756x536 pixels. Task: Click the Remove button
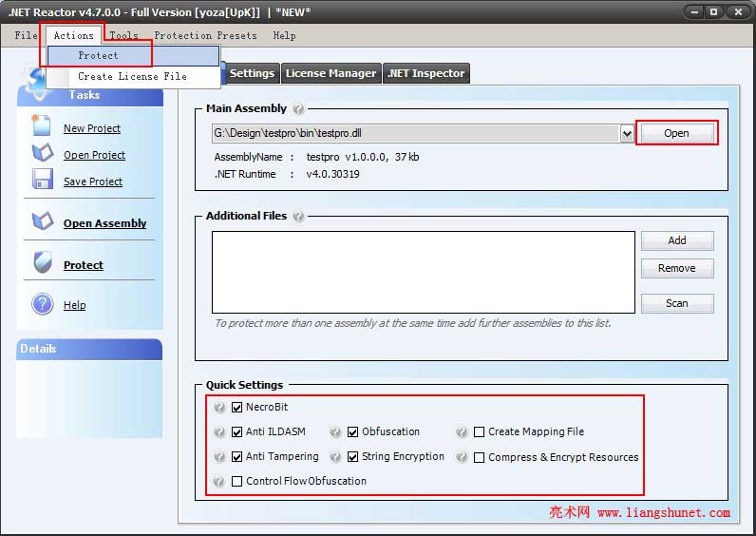click(677, 268)
